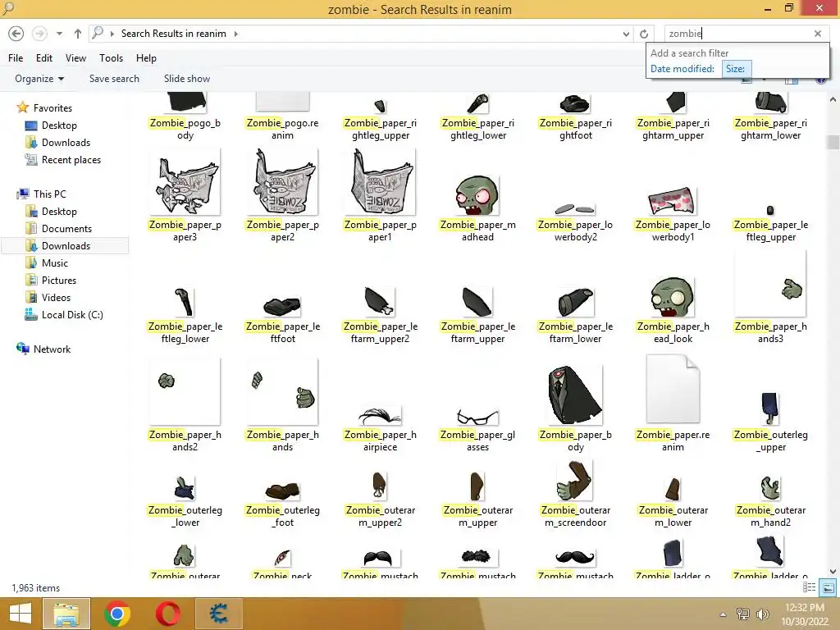Open the File menu
Image resolution: width=840 pixels, height=630 pixels.
pos(16,58)
